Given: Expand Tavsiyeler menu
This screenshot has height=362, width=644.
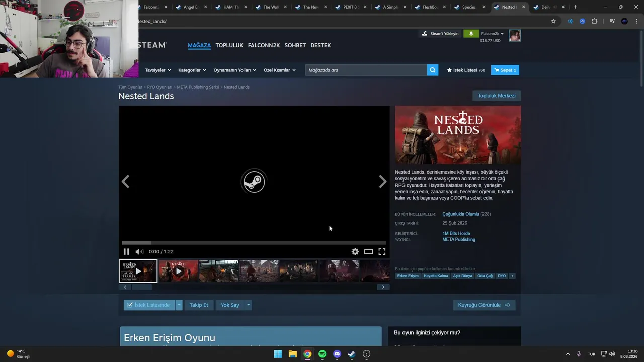Looking at the screenshot, I should [x=158, y=70].
